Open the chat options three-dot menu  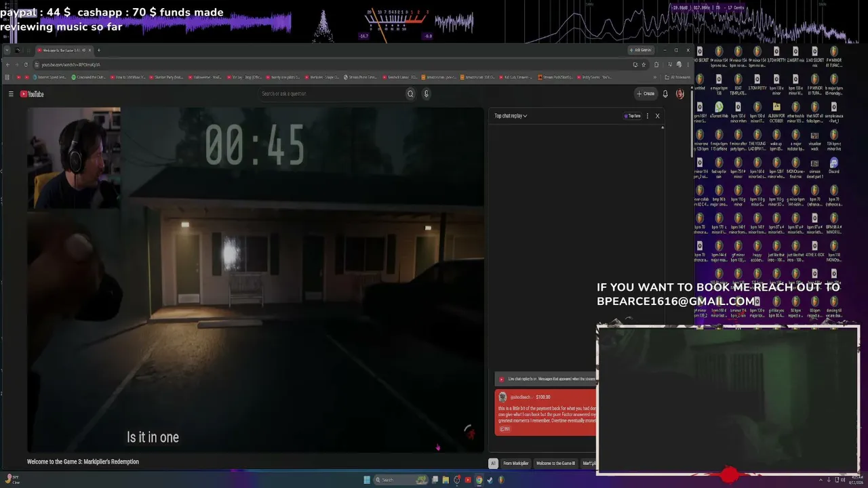[x=648, y=116]
